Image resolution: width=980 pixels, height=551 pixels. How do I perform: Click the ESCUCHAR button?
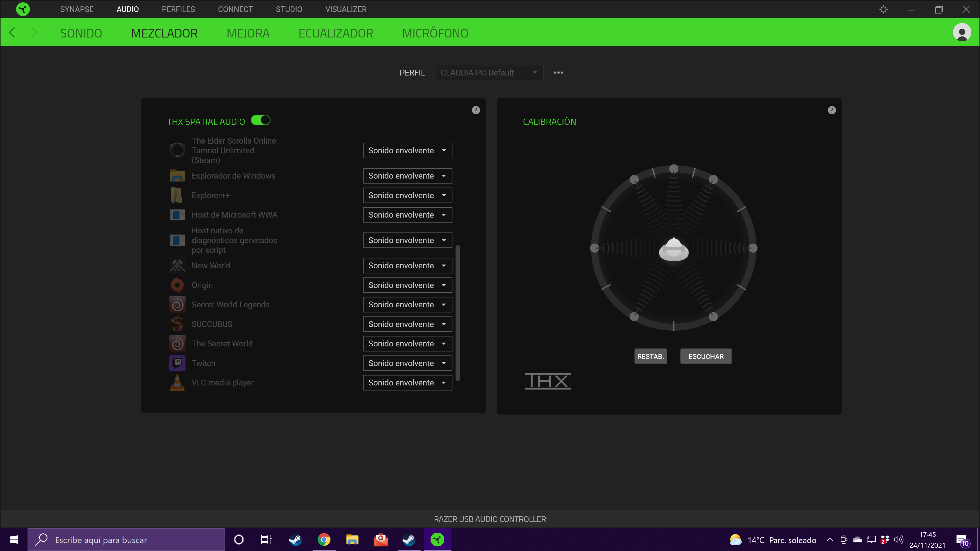tap(706, 356)
